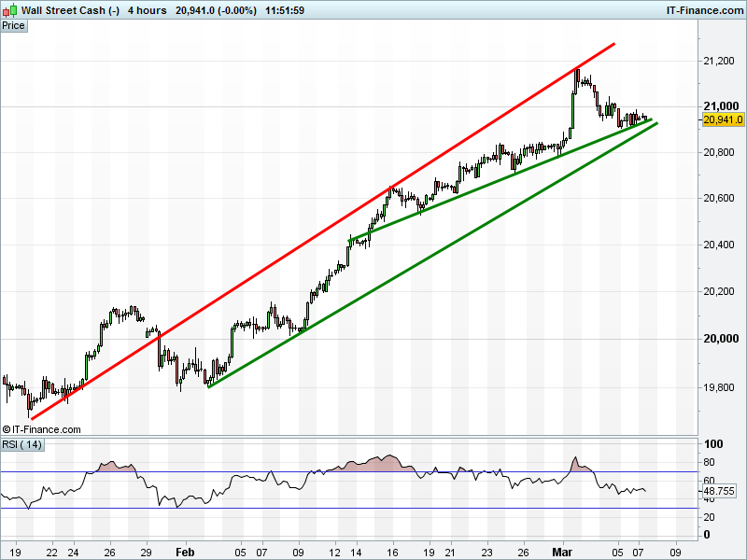Click the 19,800 price axis label
This screenshot has height=560, width=747.
click(x=719, y=387)
